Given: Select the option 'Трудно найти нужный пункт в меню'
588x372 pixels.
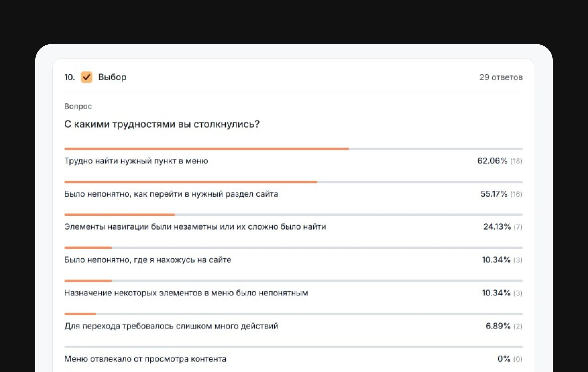Looking at the screenshot, I should click(x=136, y=161).
